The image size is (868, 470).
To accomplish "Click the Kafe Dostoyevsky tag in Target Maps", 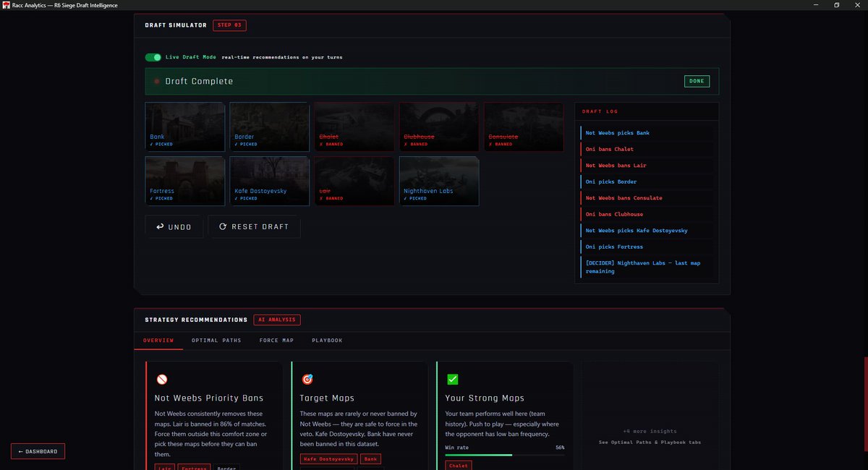I will coord(328,459).
